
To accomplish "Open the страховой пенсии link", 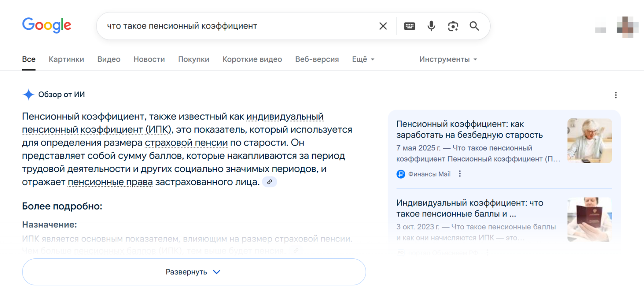I will pyautogui.click(x=186, y=143).
